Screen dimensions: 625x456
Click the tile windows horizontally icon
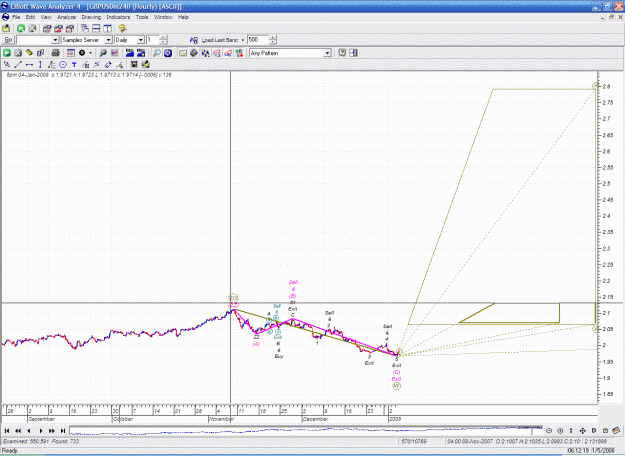[96, 28]
